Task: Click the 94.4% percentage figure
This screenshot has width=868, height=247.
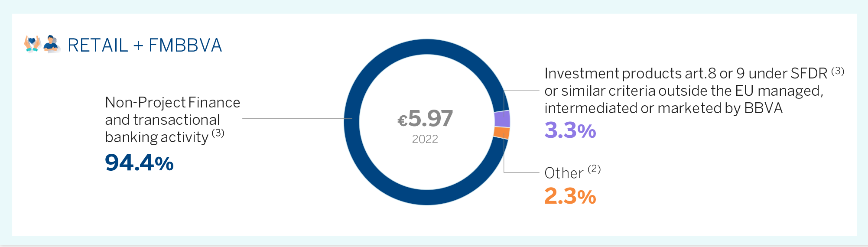Action: (x=139, y=163)
